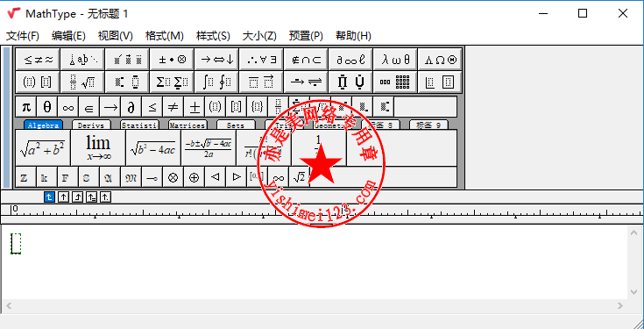The image size is (644, 329).
Task: Switch to the Statistics tab
Action: (139, 125)
